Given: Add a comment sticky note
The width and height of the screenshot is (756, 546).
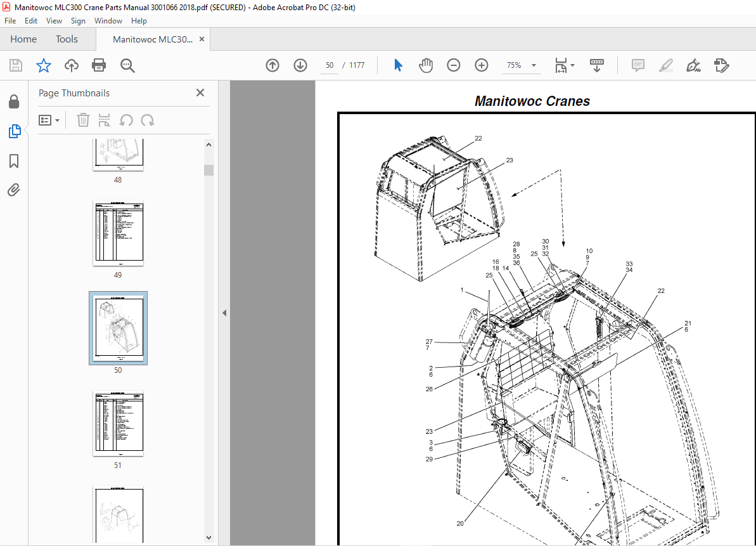Looking at the screenshot, I should (638, 65).
